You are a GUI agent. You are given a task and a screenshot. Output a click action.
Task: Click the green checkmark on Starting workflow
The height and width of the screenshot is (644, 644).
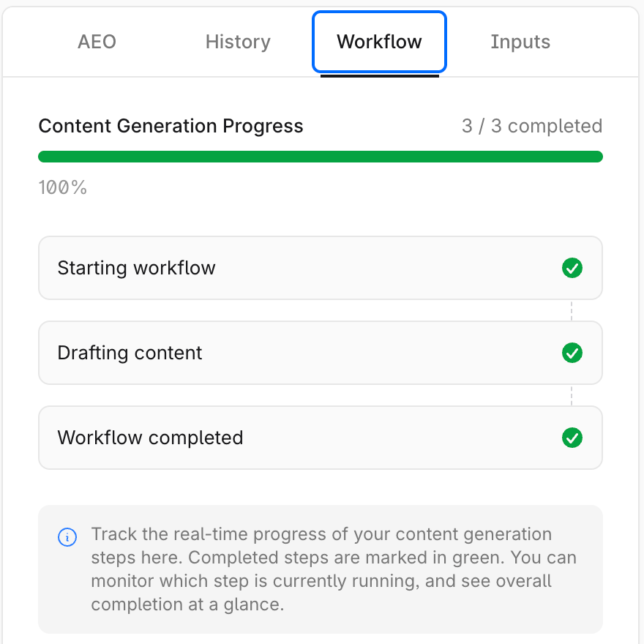pos(572,268)
